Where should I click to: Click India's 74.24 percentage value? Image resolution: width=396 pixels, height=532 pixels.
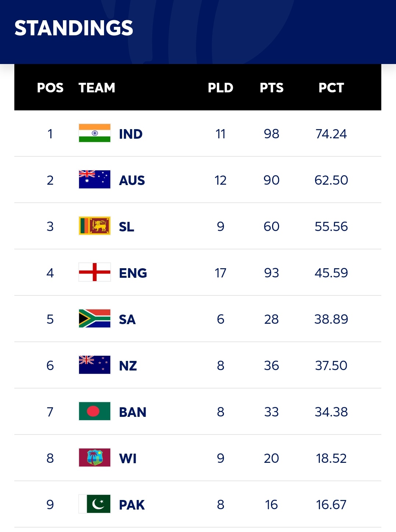pos(331,134)
